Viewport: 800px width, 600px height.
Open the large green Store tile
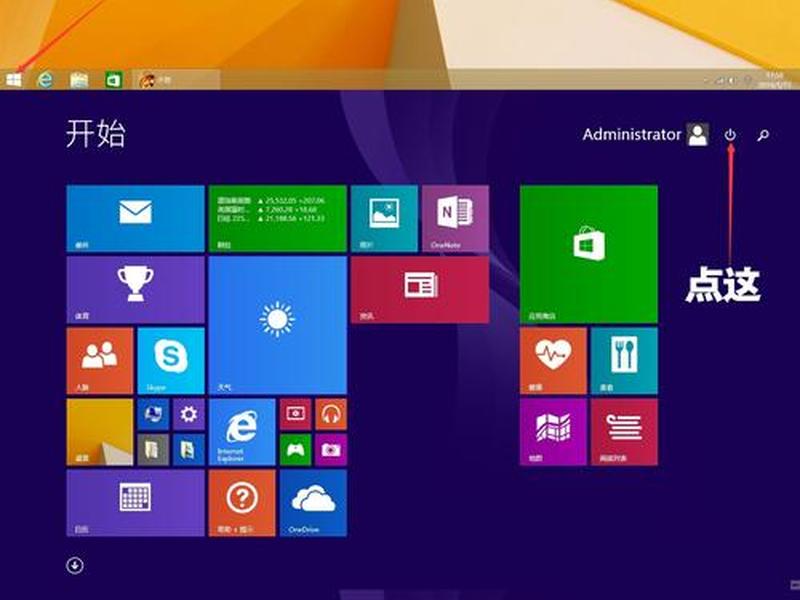pos(589,254)
